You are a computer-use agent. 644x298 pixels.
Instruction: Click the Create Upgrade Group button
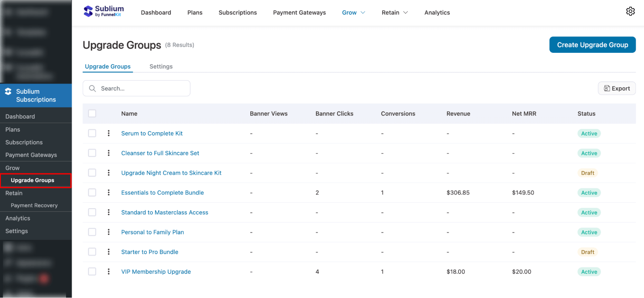[x=592, y=45]
